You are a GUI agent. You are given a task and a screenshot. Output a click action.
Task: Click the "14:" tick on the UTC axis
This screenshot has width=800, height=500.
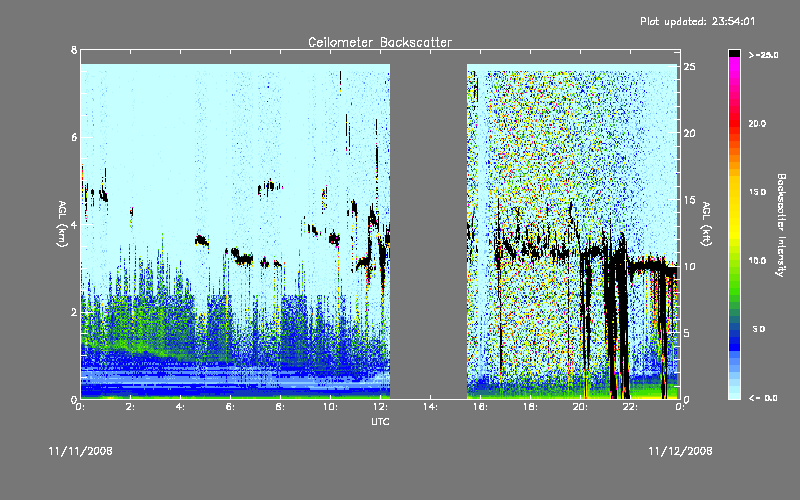point(431,407)
